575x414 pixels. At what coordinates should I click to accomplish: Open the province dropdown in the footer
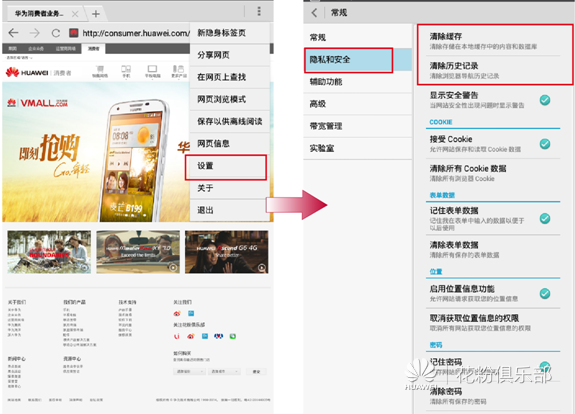(x=189, y=371)
